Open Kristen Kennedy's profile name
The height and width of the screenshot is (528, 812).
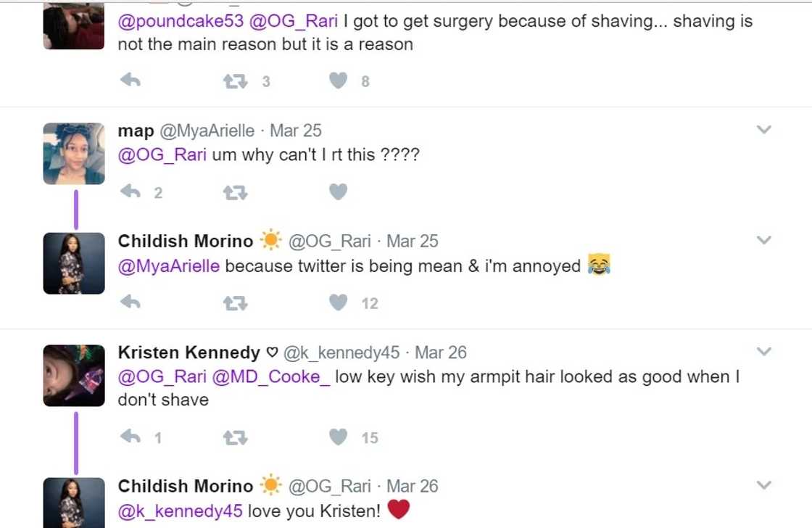pos(188,352)
